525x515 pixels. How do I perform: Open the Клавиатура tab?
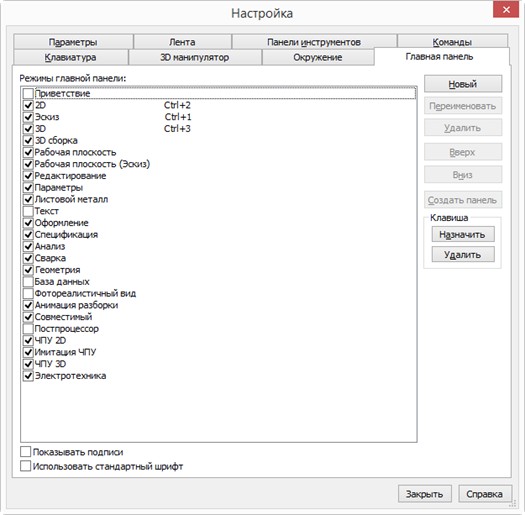click(x=71, y=57)
